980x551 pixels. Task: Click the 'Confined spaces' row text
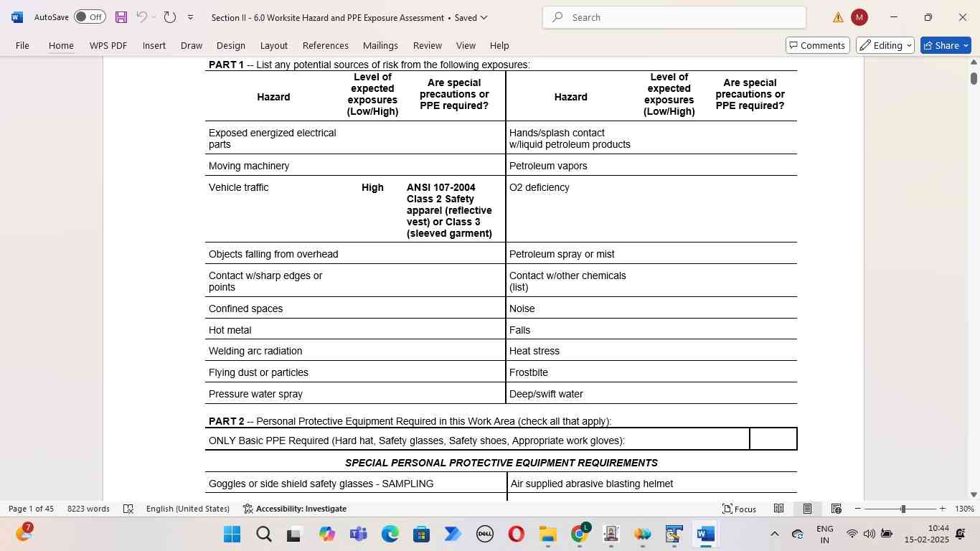click(x=245, y=309)
